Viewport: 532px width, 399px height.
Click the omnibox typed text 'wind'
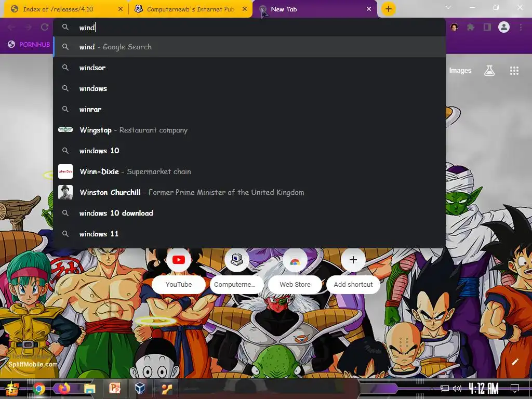click(87, 28)
